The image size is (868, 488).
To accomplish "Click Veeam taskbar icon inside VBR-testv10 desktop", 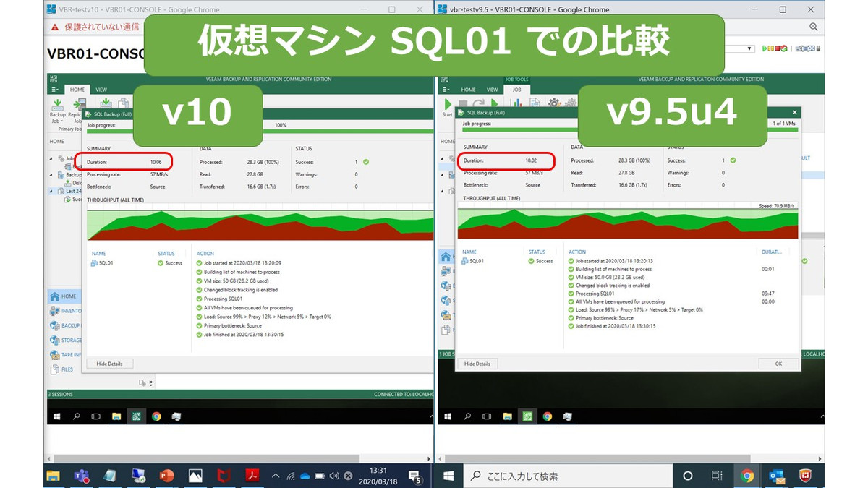I will 136,416.
